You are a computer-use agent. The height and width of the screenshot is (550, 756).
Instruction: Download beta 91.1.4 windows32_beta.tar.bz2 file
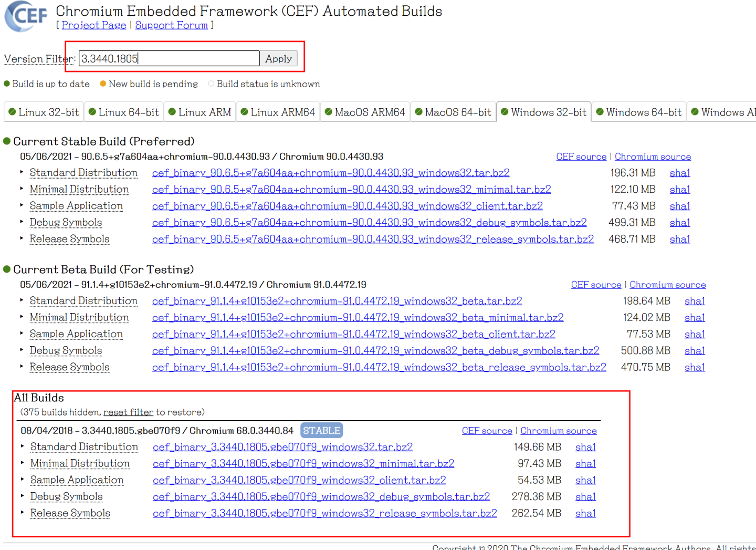coord(337,301)
